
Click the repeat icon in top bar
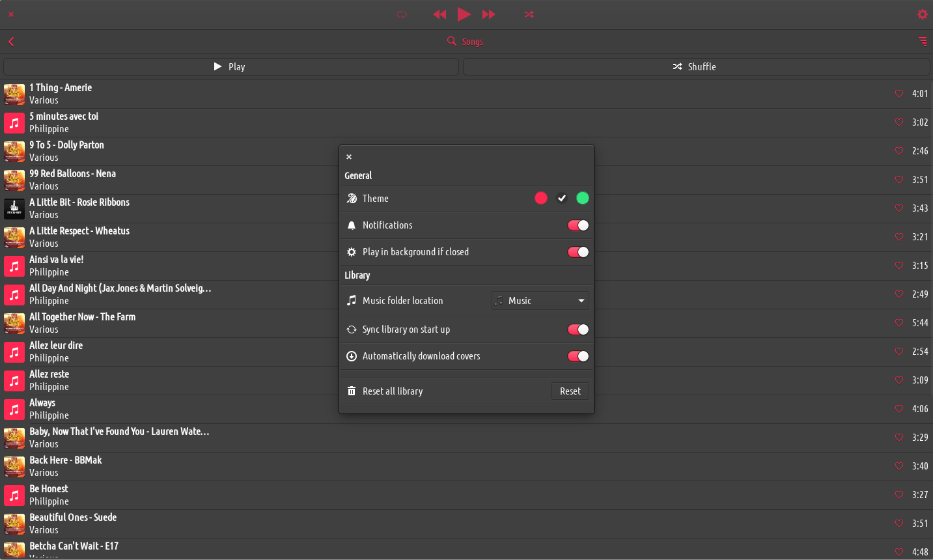point(402,14)
